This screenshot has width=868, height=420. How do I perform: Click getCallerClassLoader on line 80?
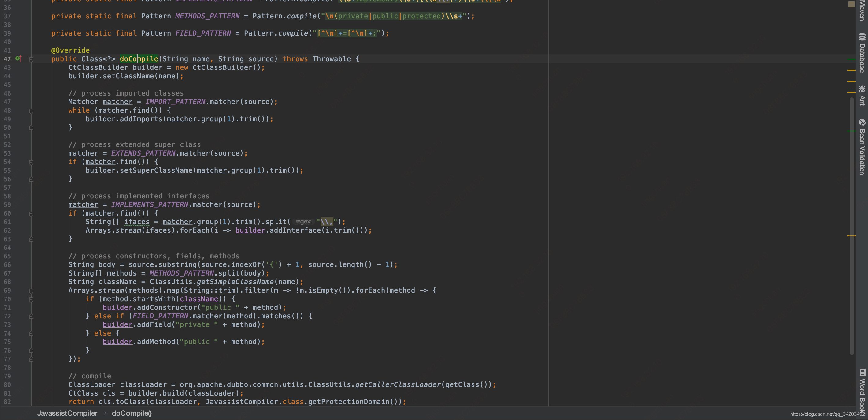point(398,384)
